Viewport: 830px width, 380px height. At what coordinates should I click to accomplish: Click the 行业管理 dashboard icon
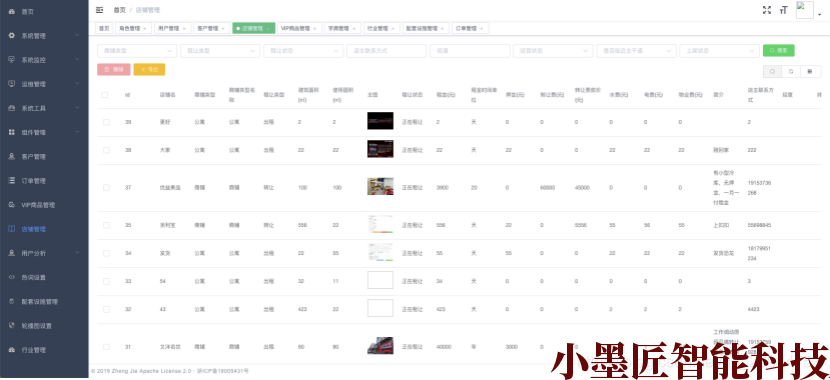point(12,350)
